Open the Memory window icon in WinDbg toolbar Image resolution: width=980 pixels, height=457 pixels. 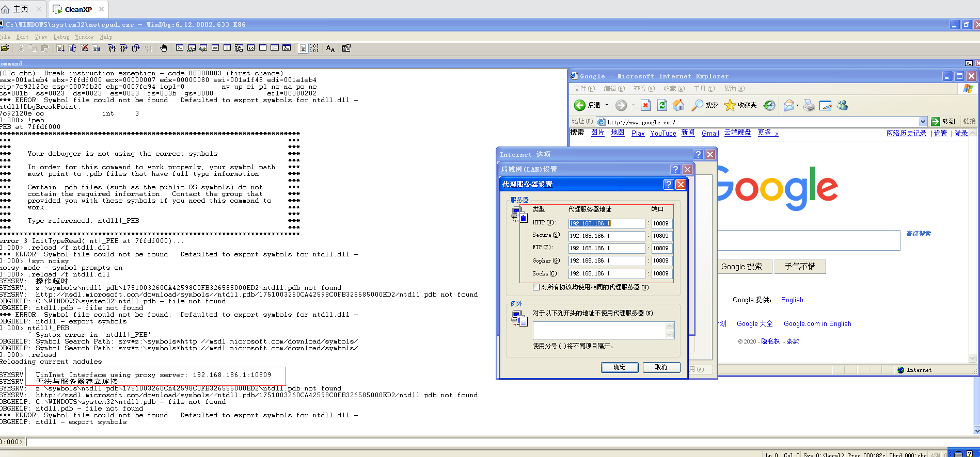pos(227,48)
